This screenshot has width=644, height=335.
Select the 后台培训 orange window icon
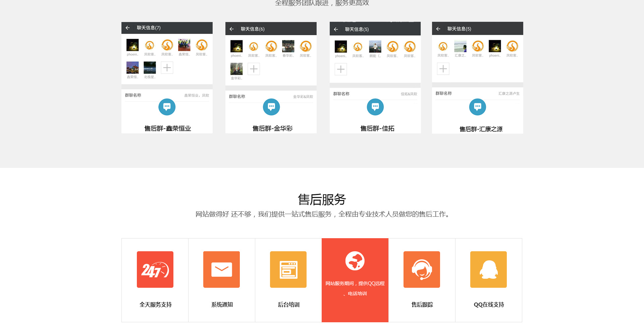(288, 269)
